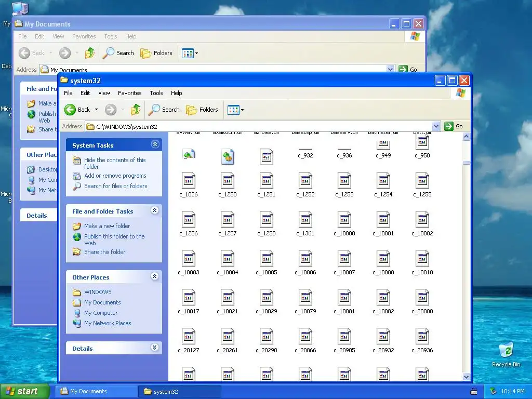Select the c_1026 file icon
This screenshot has width=532, height=399.
[188, 180]
